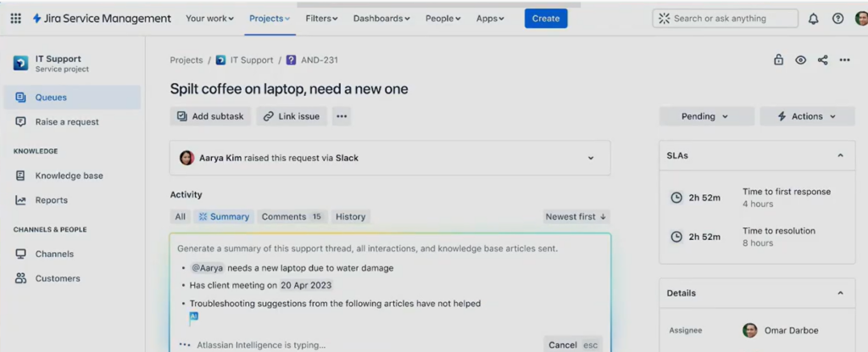Select the Comments activity tab
Screen dimensions: 868x352
point(292,217)
